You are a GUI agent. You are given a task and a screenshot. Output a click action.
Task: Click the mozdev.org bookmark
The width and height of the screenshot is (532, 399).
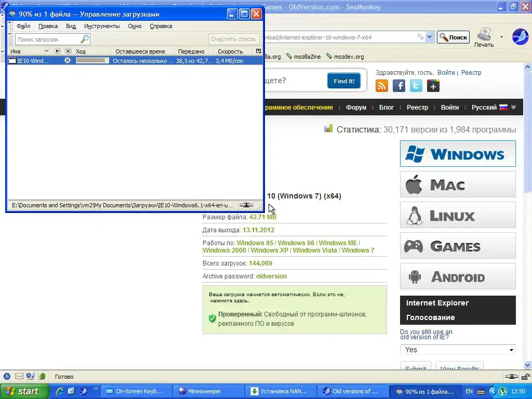pyautogui.click(x=345, y=57)
